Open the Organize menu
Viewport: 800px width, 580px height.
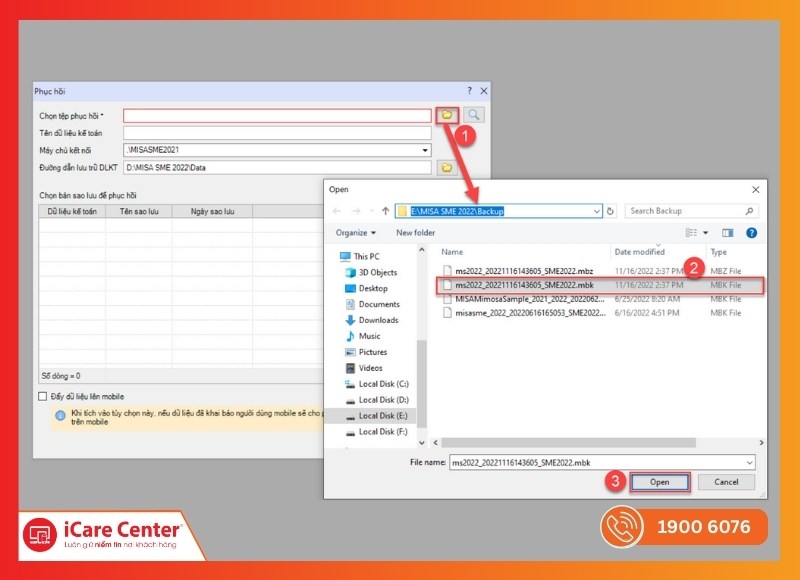[356, 233]
